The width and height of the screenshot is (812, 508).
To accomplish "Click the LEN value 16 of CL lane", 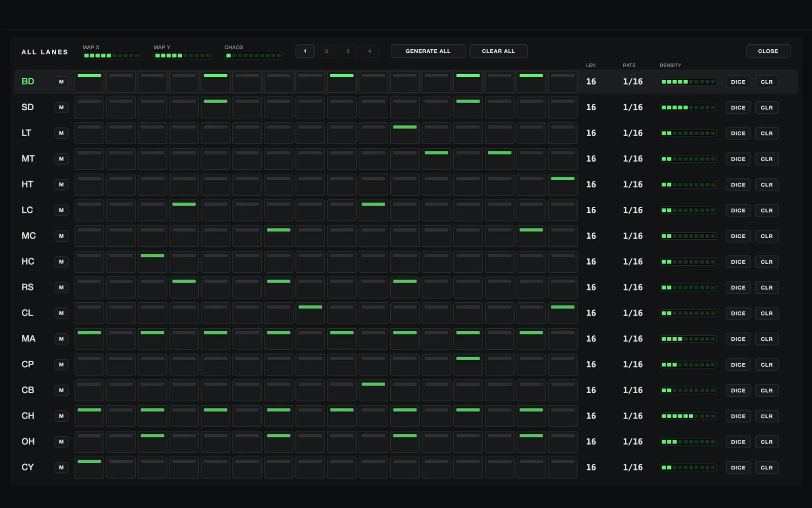I will [x=591, y=313].
